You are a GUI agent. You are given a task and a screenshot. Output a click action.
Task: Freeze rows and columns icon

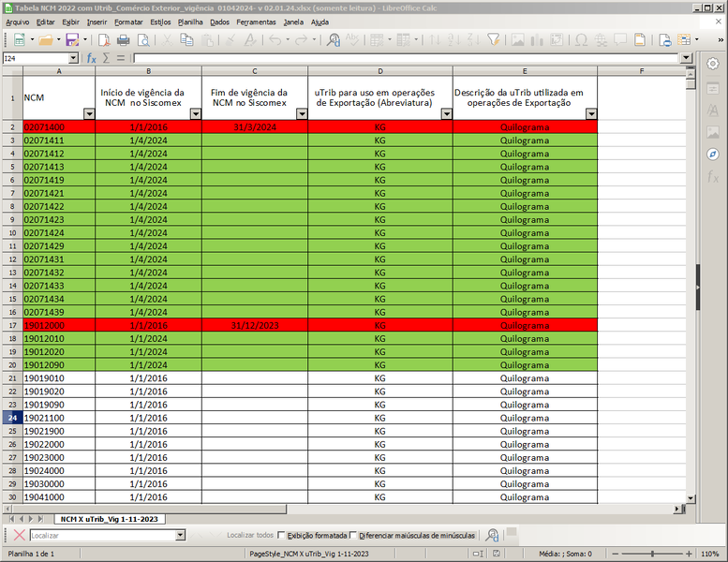tap(684, 40)
